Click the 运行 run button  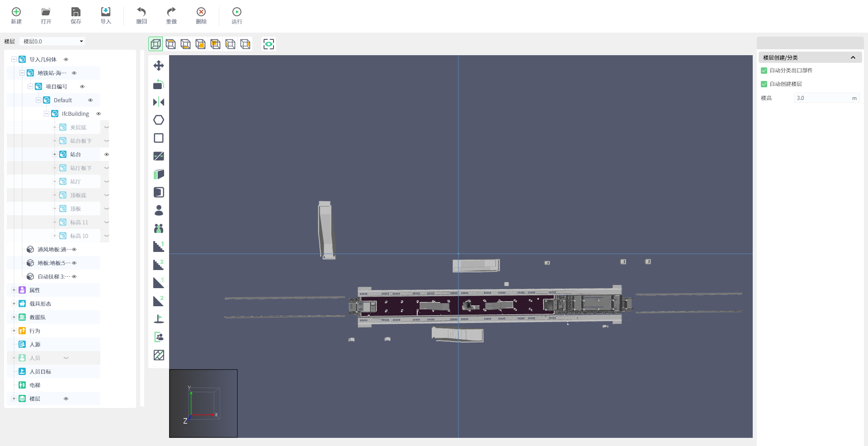pyautogui.click(x=236, y=15)
